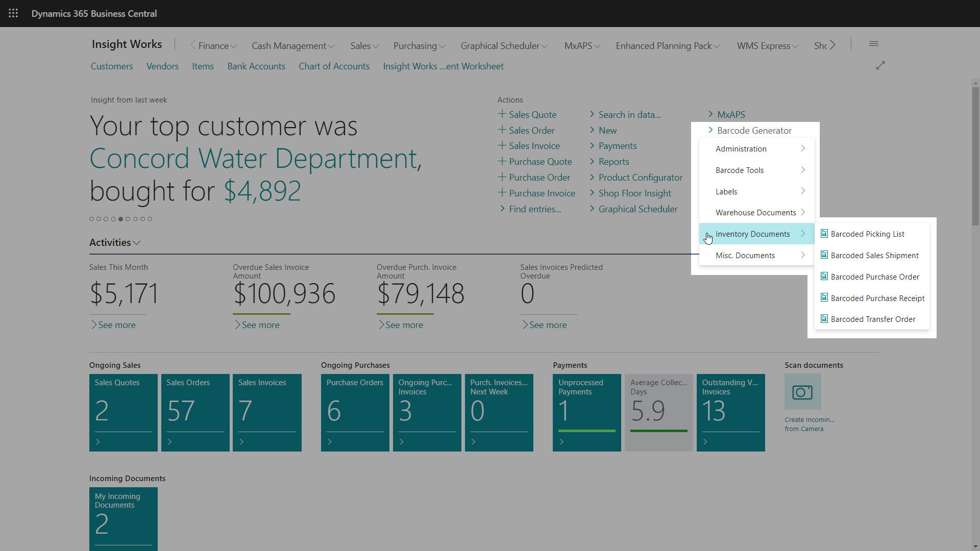Open the Warehouse Documents submenu
Viewport: 980px width, 551px height.
tap(756, 212)
